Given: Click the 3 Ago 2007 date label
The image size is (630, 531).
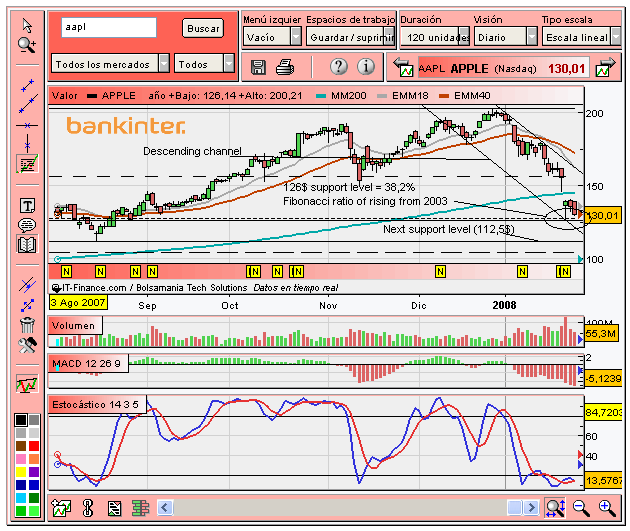Looking at the screenshot, I should click(x=78, y=302).
